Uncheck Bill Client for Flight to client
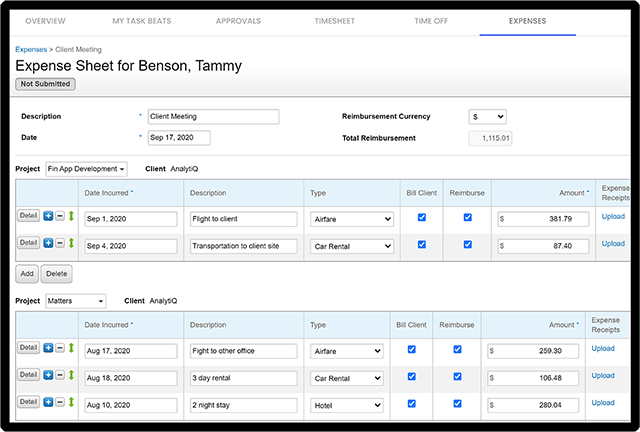640x432 pixels. [422, 217]
